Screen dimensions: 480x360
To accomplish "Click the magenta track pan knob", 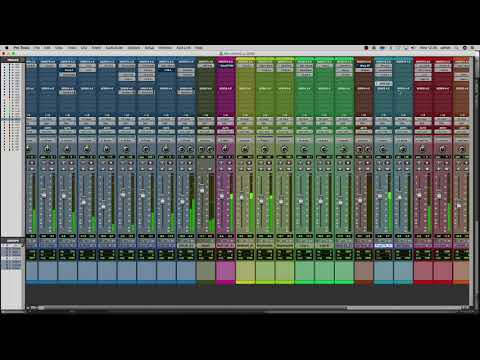I will 225,149.
